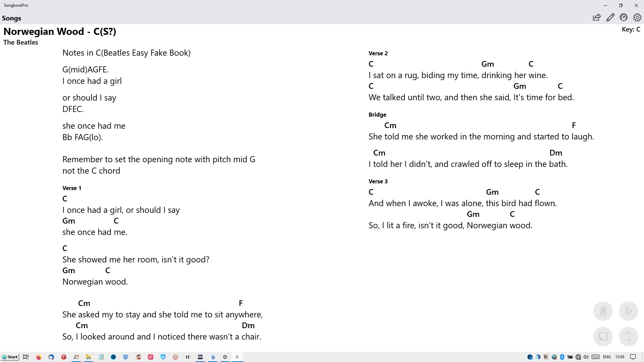The width and height of the screenshot is (644, 362).
Task: Click the text 'DFEC.'
Action: pyautogui.click(x=73, y=109)
